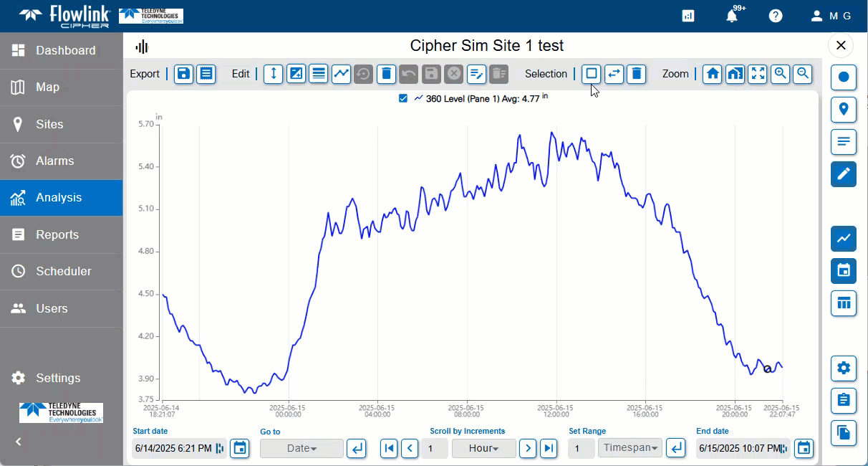Click the edit pencil button in right sidebar

[x=844, y=174]
